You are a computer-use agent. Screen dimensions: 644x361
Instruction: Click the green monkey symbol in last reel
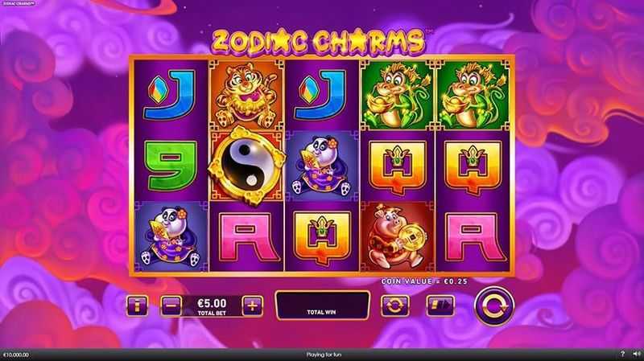[x=473, y=95]
